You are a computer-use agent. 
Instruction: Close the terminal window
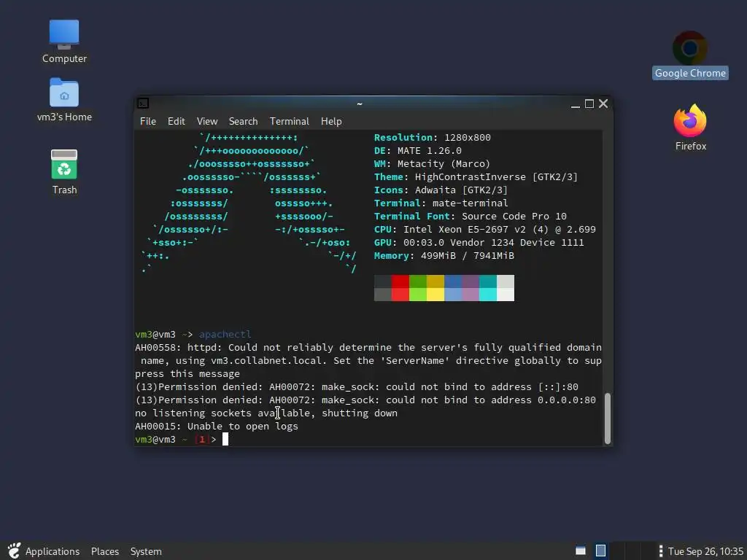click(603, 104)
